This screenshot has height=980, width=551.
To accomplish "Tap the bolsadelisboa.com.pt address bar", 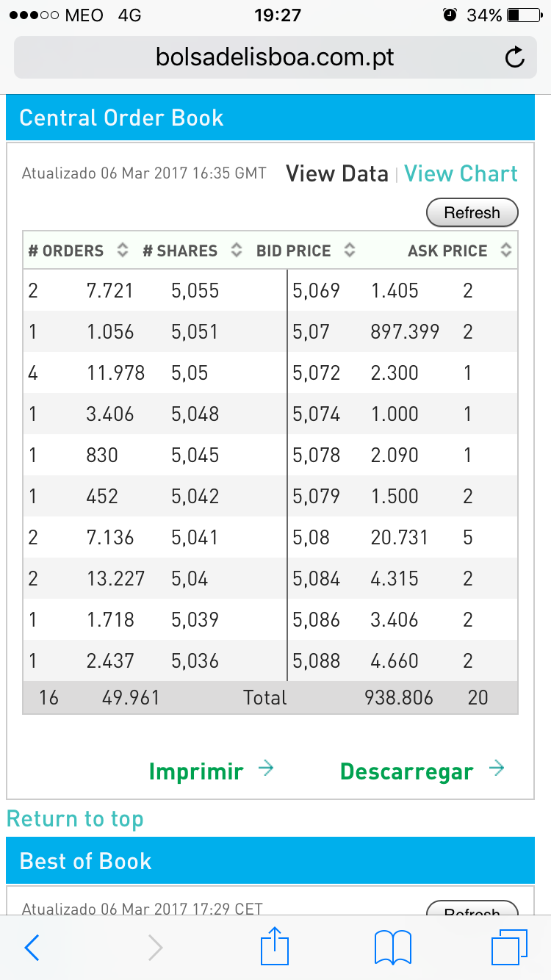I will click(275, 57).
